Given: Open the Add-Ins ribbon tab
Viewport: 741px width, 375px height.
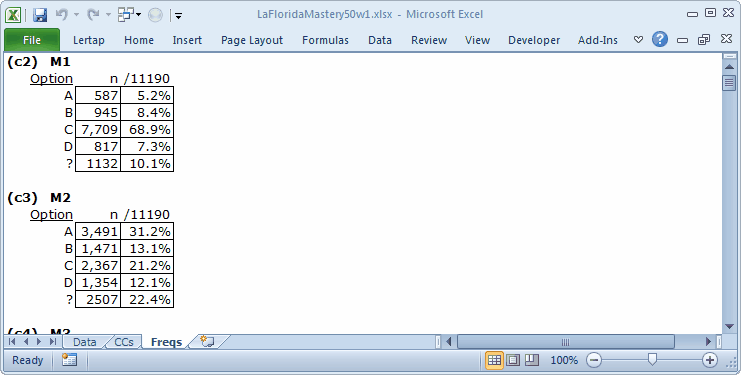Looking at the screenshot, I should (597, 40).
